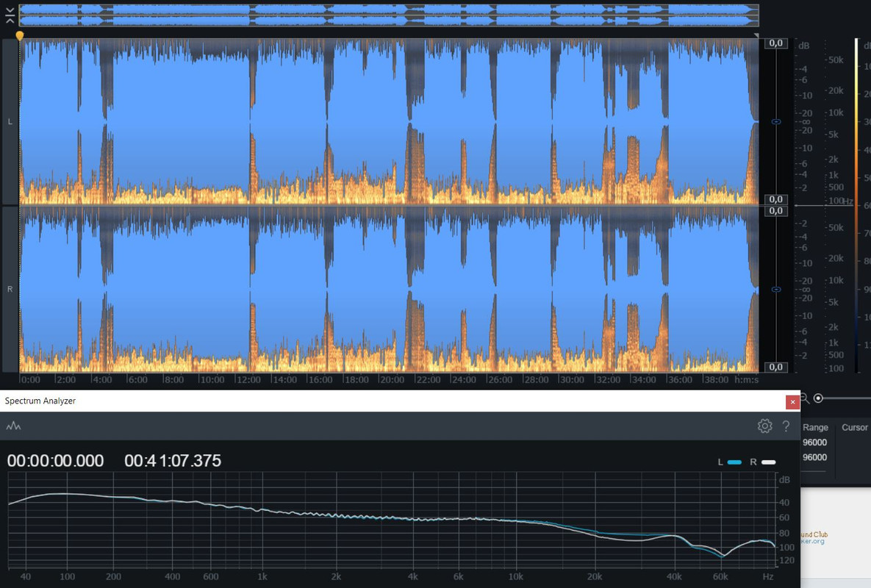Screen dimensions: 871x588
Task: Close the Spectrum Analyzer window
Action: click(792, 401)
